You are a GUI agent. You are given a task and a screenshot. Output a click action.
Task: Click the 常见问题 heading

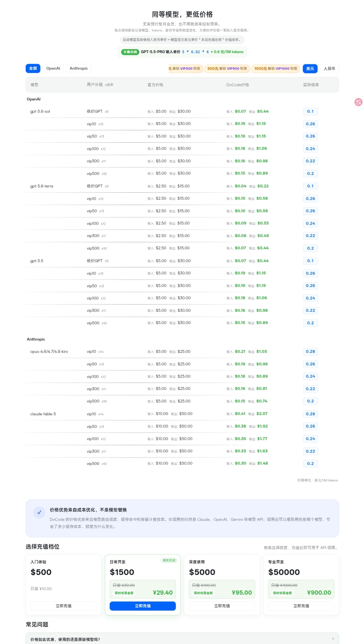pos(37,625)
